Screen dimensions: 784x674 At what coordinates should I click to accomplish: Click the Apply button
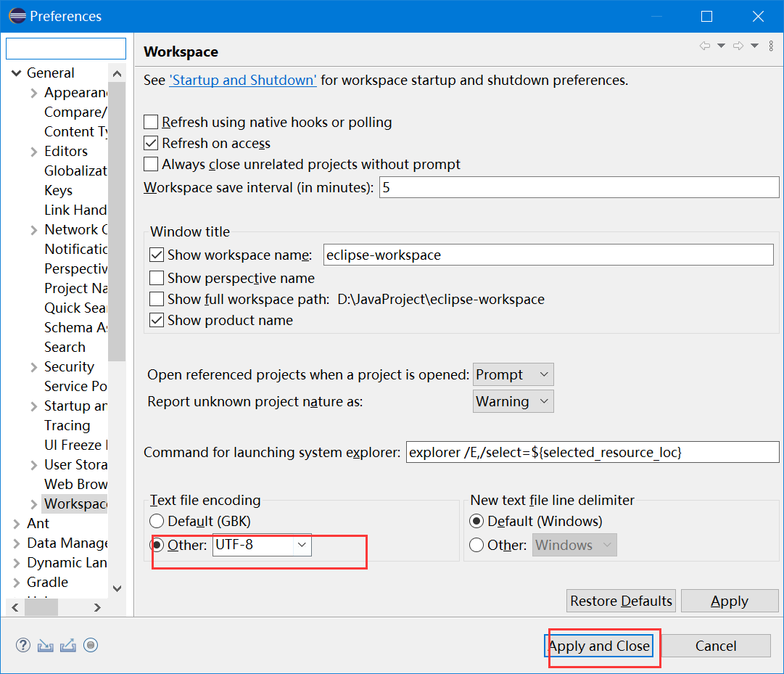click(730, 601)
